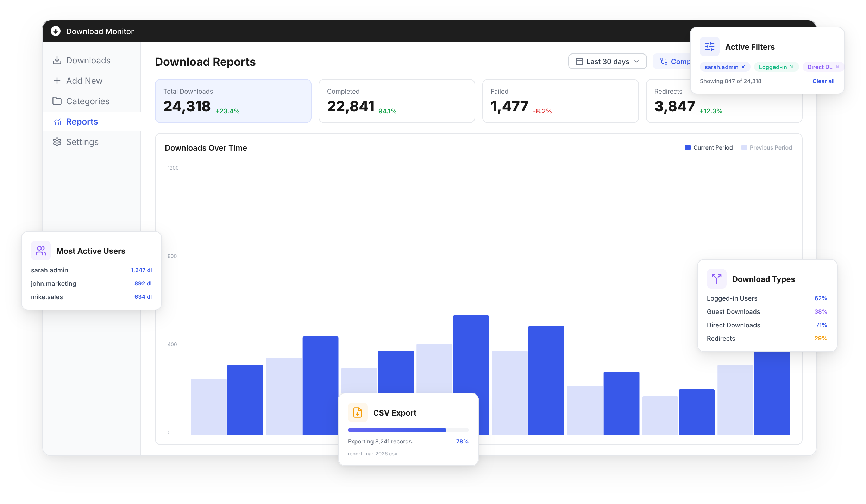Select the Total Downloads stat card
The height and width of the screenshot is (504, 866).
[x=233, y=101]
